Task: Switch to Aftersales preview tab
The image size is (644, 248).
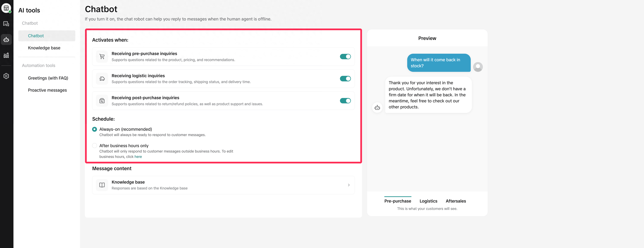Action: pos(456,201)
